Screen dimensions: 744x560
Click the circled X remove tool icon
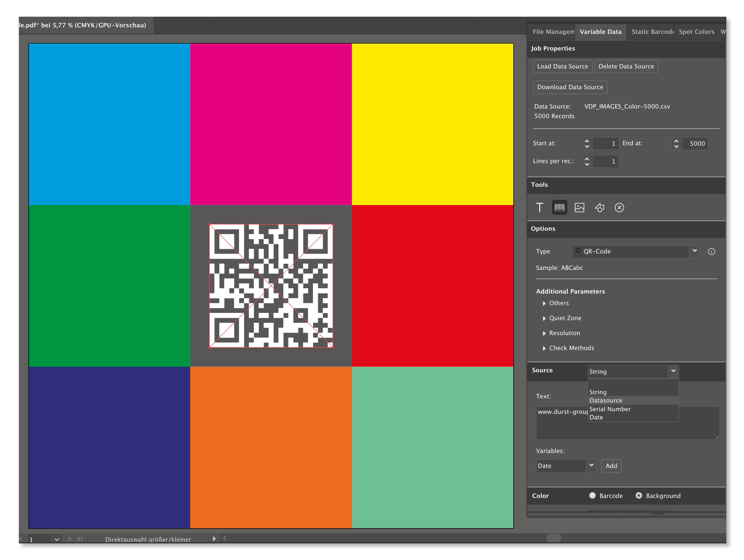(619, 208)
